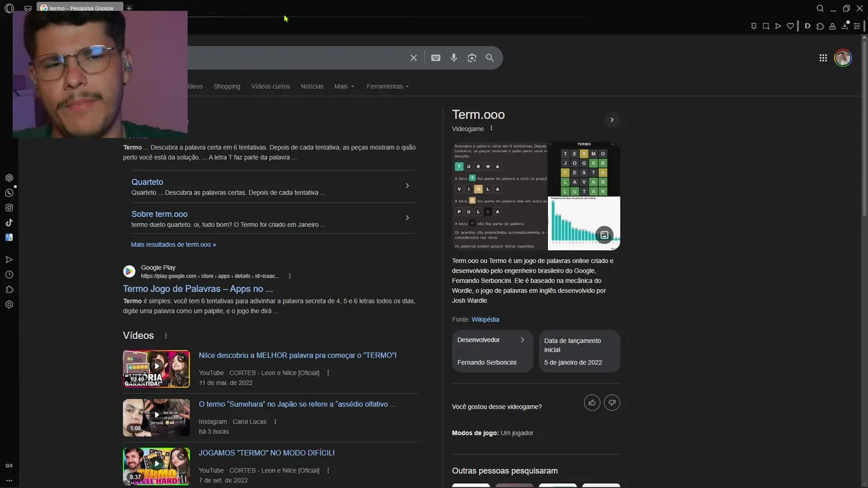Select the termo Pesquisa Google tab
The height and width of the screenshot is (488, 868).
80,8
